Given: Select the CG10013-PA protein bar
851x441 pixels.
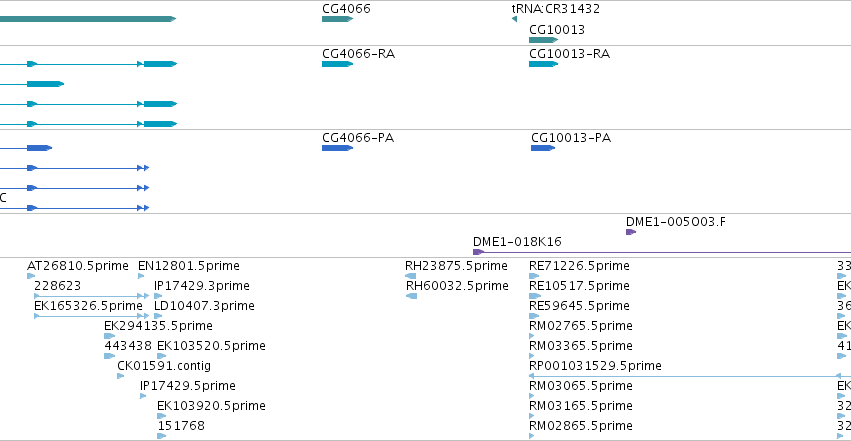Looking at the screenshot, I should pyautogui.click(x=543, y=148).
